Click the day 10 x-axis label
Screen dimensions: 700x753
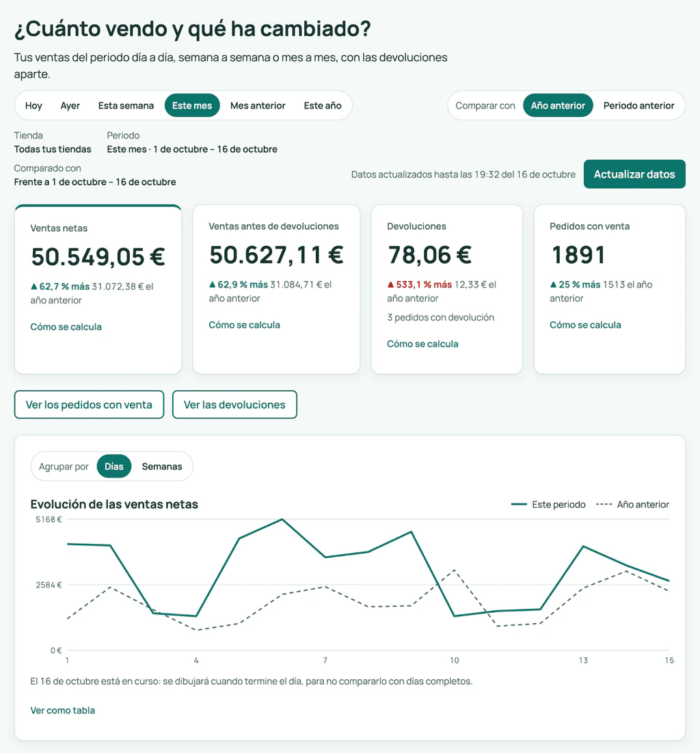pos(454,660)
